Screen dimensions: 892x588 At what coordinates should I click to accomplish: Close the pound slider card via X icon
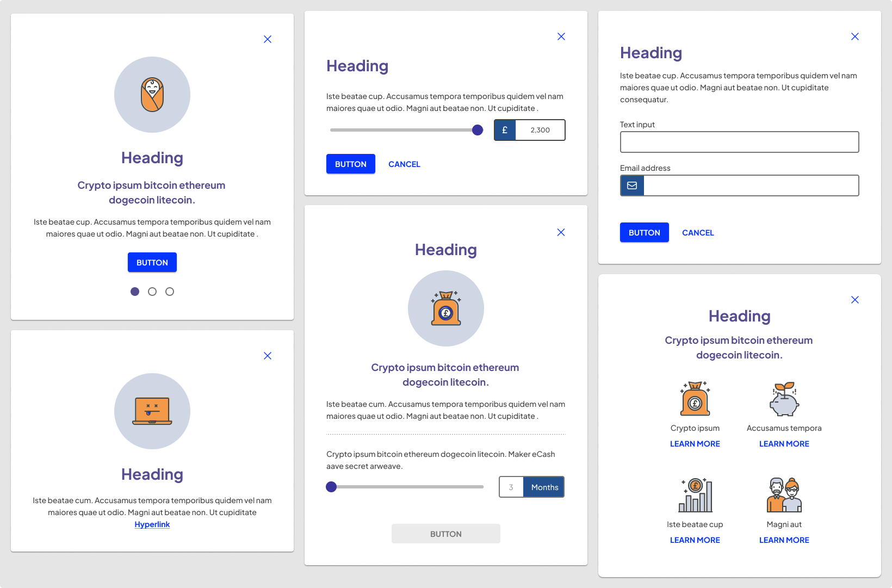561,36
